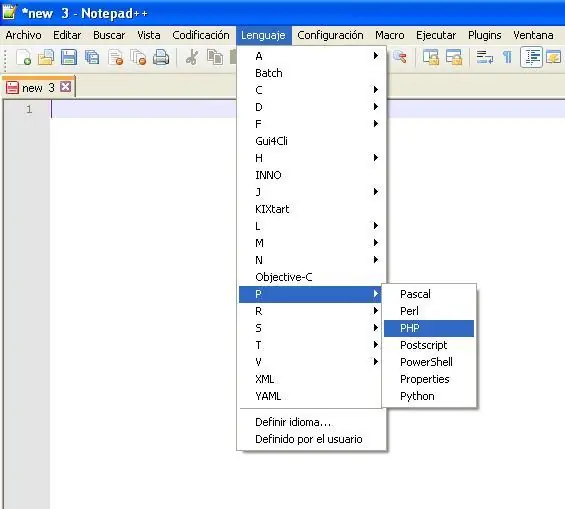Create a new document via toolbar icon
565x509 pixels.
pyautogui.click(x=23, y=58)
